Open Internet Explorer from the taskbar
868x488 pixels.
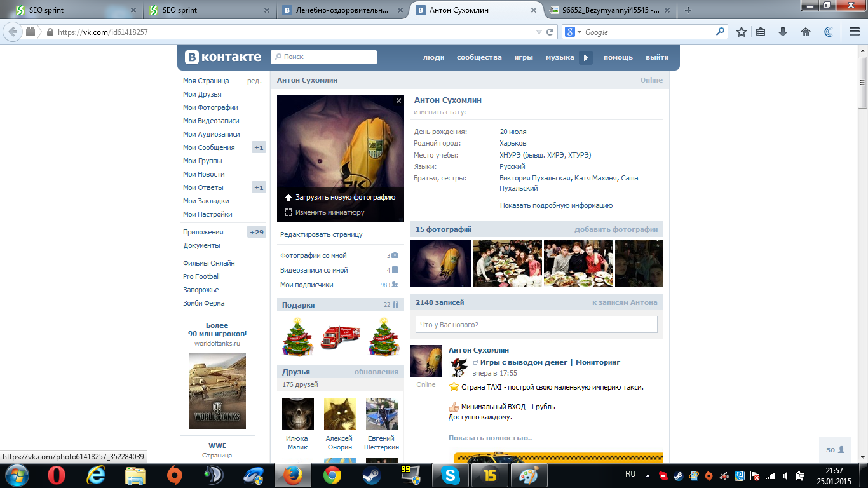click(96, 475)
